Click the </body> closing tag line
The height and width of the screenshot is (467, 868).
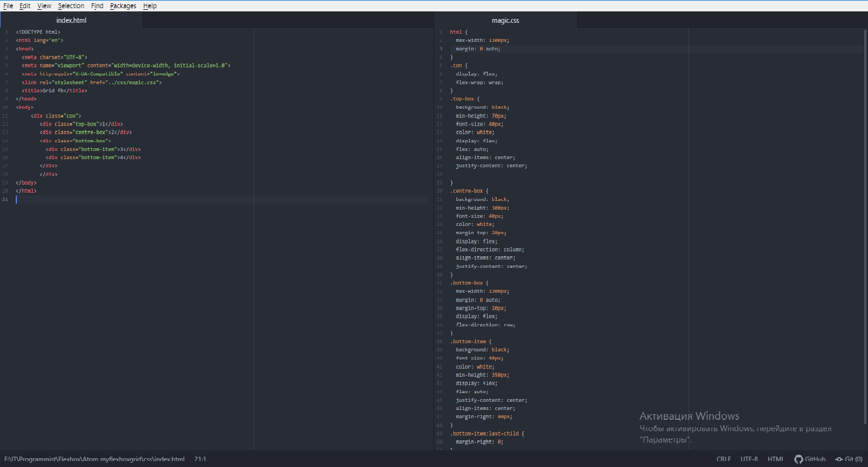[26, 183]
